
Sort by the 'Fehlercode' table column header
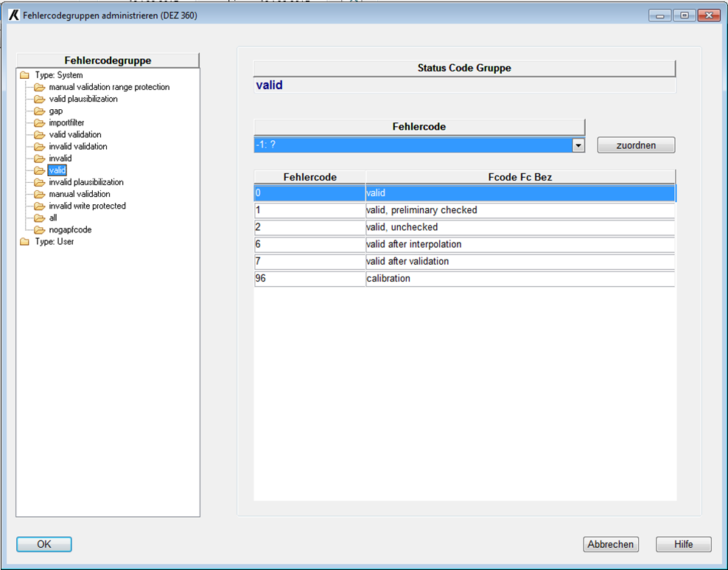310,177
